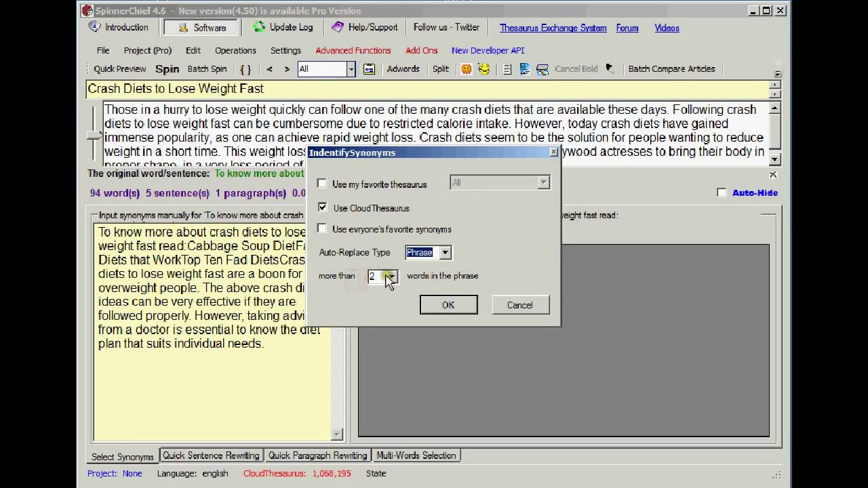Open the Forum link
868x488 pixels.
(627, 28)
